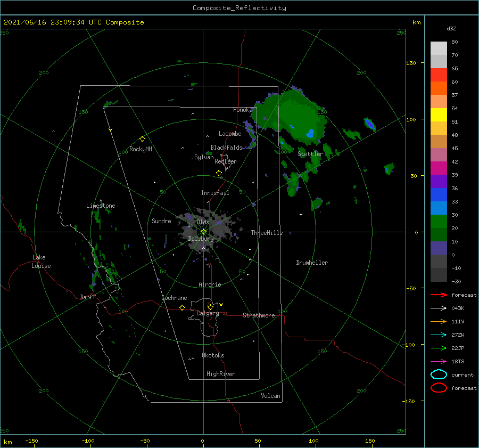479x448 pixels.
Task: Click the Innisfail label
Action: pos(215,193)
